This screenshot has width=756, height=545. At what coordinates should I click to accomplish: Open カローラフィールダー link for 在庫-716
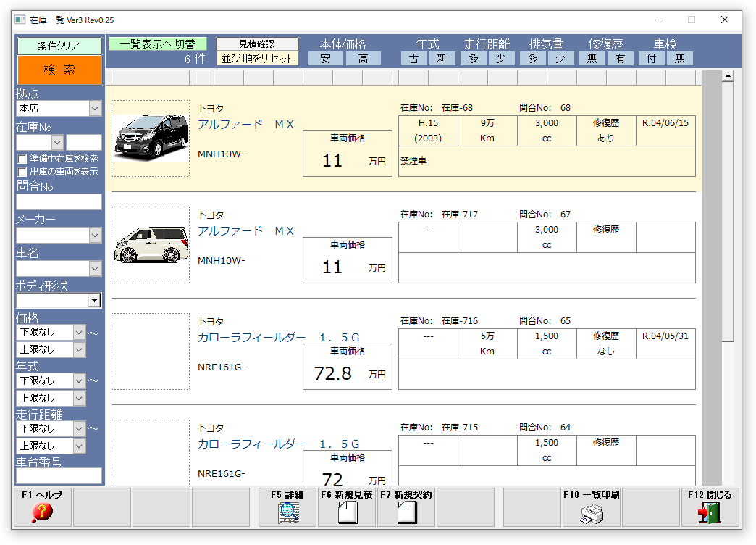pyautogui.click(x=279, y=338)
